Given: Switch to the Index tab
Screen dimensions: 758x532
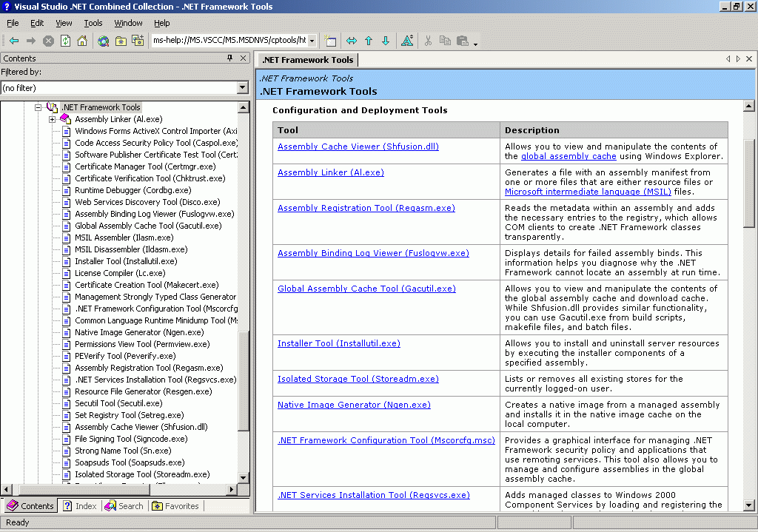Looking at the screenshot, I should coord(80,506).
